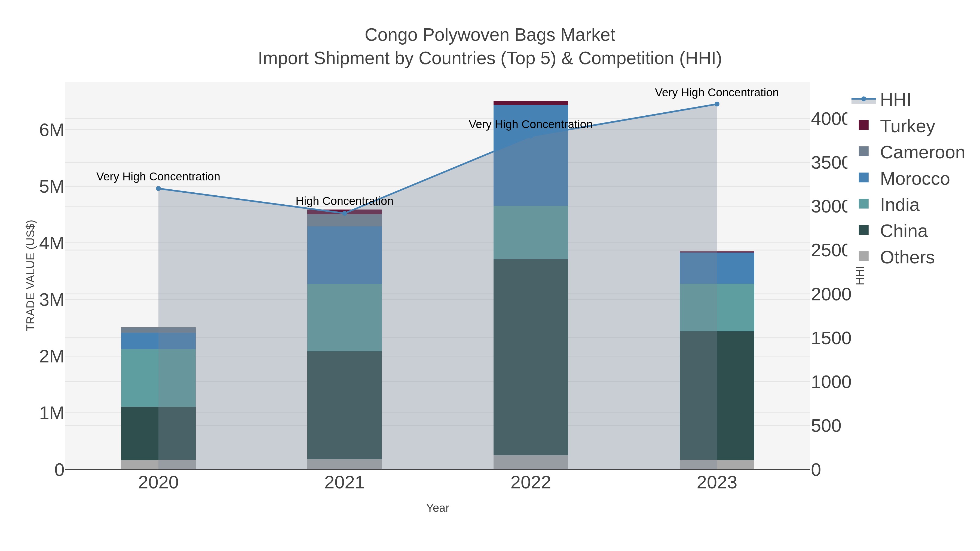Screen dimensions: 980x551
Task: Toggle Others series in legend
Action: [x=896, y=257]
